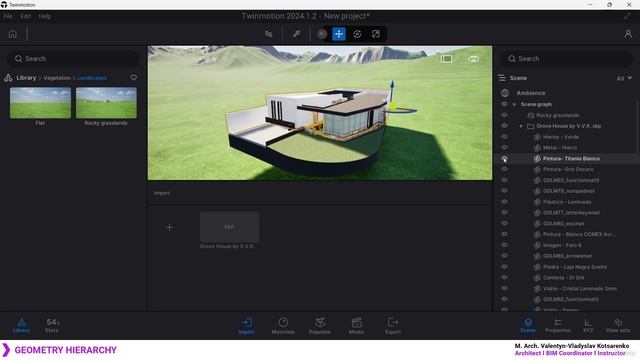This screenshot has height=360, width=640.
Task: Select the Grove House SKP import tile
Action: click(x=229, y=227)
